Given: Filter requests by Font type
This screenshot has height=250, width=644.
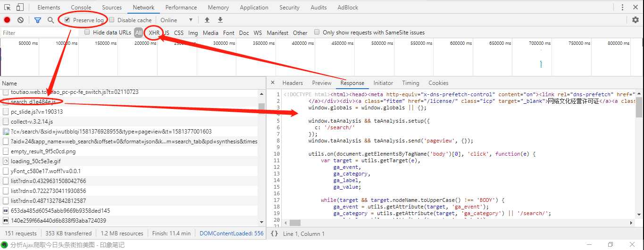Looking at the screenshot, I should 229,33.
